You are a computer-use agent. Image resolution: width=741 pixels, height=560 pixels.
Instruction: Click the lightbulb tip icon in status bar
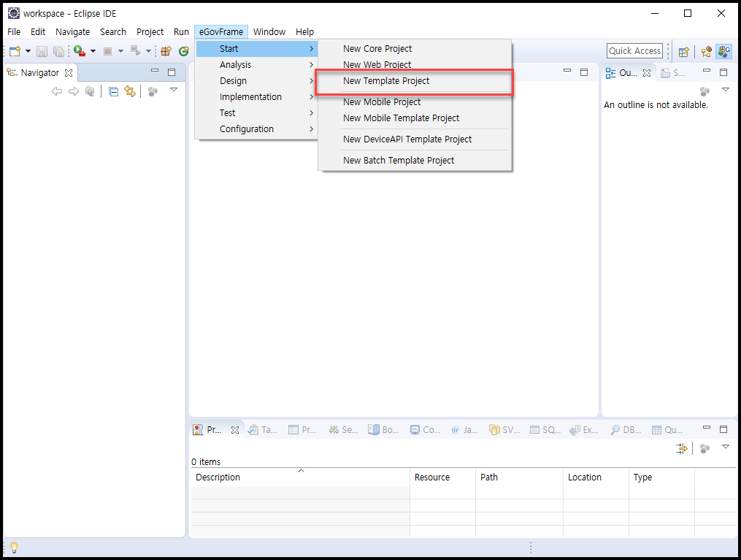14,548
